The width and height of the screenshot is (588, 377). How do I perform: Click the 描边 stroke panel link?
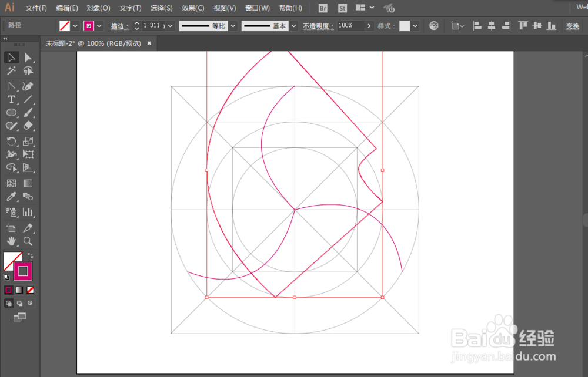click(119, 26)
